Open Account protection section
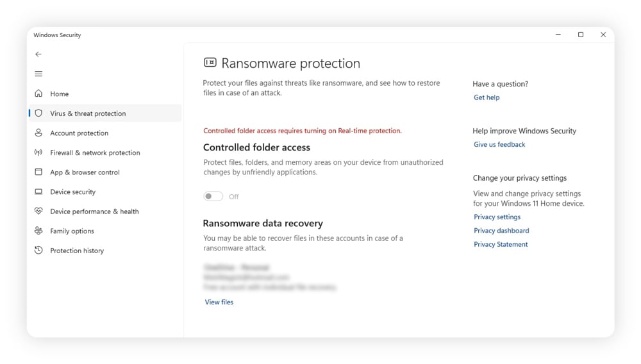 click(x=105, y=133)
